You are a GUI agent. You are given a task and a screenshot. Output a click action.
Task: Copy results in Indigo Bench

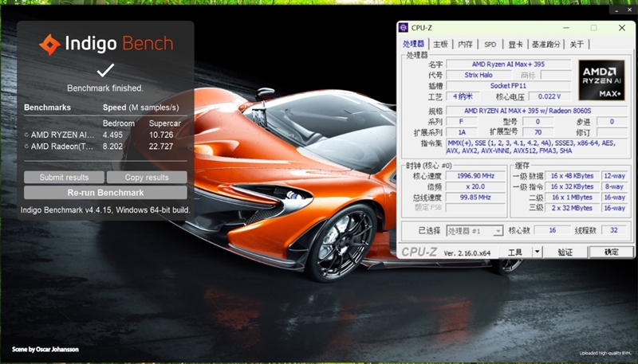click(147, 177)
